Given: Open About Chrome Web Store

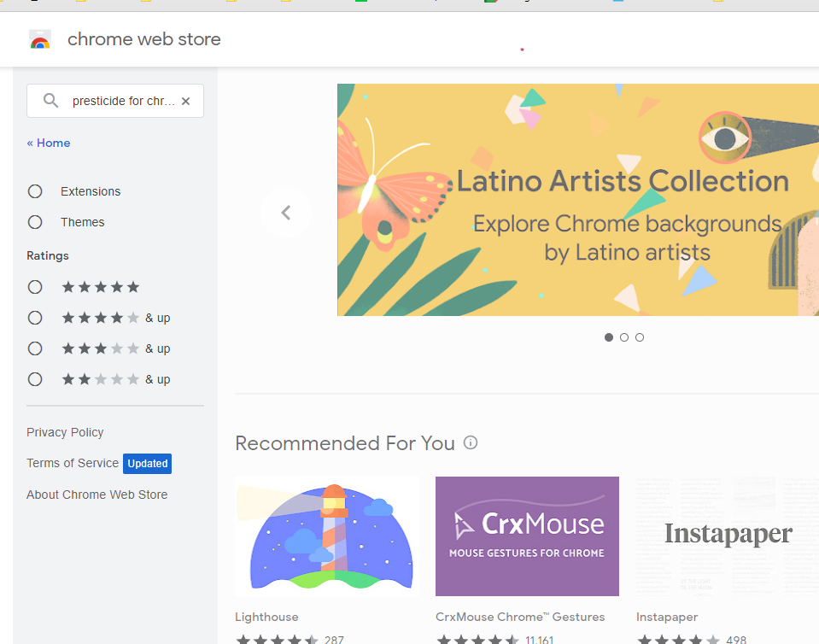Looking at the screenshot, I should tap(97, 495).
